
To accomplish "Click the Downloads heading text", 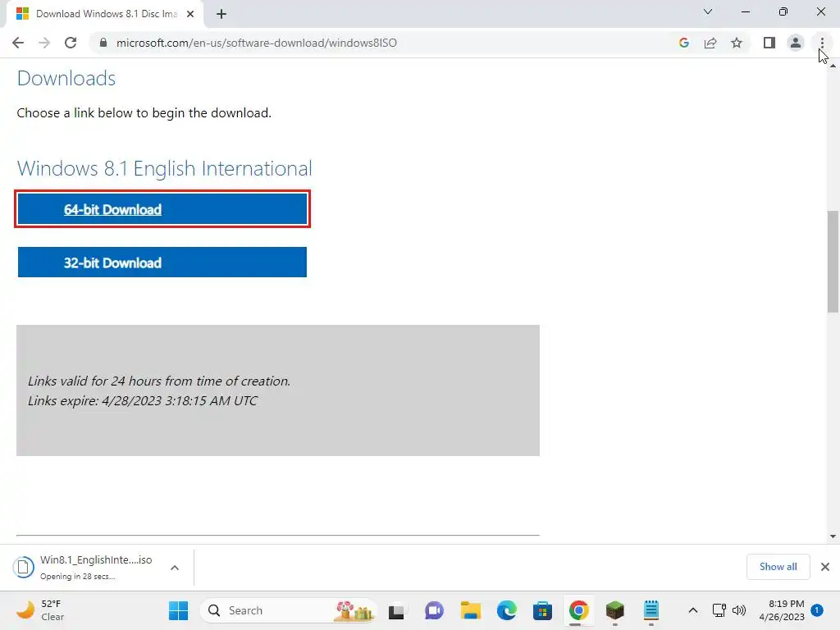I will (66, 78).
